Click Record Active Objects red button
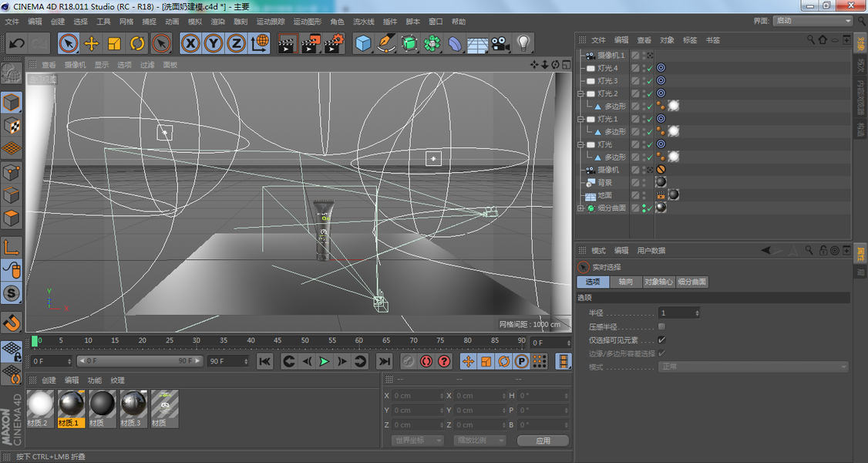 pos(426,362)
